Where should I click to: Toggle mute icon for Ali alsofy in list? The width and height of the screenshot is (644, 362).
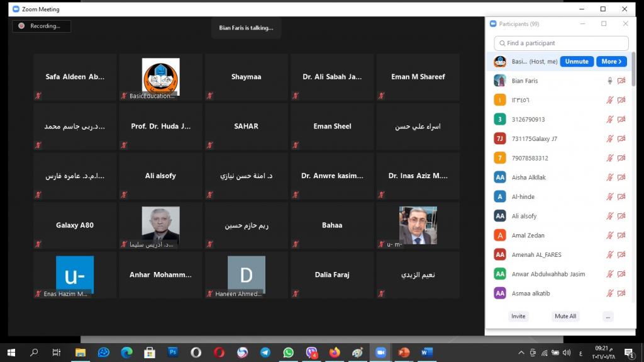(609, 216)
